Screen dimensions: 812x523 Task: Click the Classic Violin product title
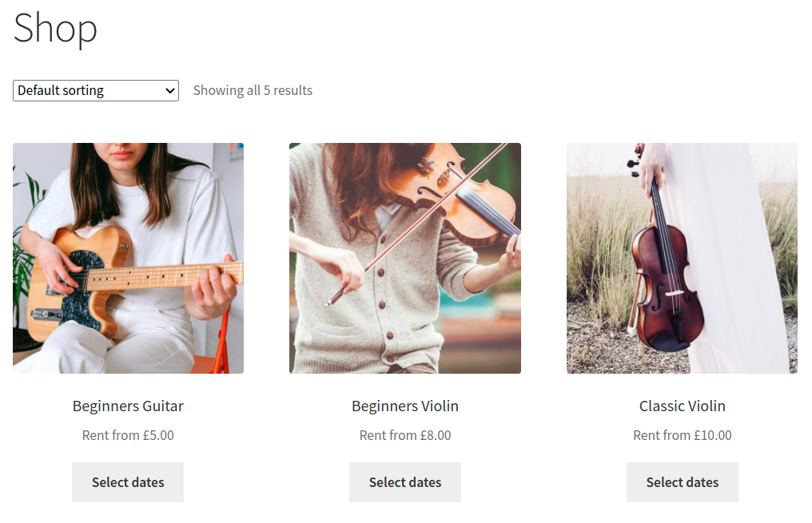pyautogui.click(x=683, y=406)
